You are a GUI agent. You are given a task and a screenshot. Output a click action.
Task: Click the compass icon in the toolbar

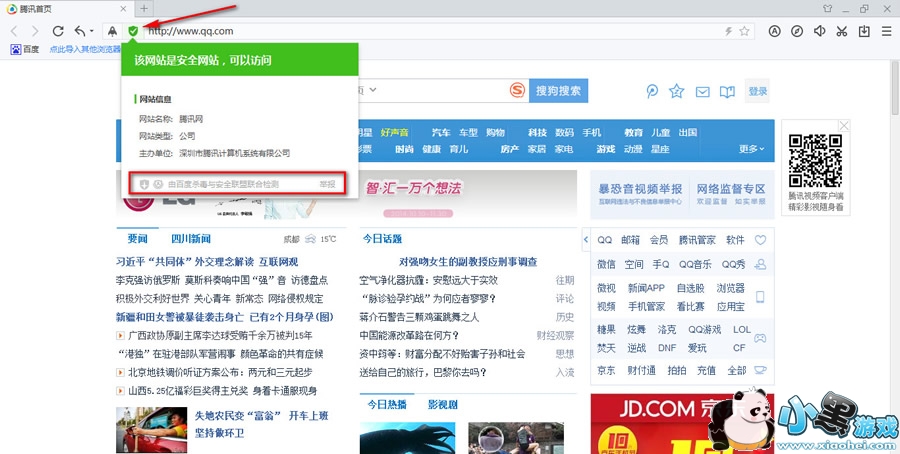point(797,31)
